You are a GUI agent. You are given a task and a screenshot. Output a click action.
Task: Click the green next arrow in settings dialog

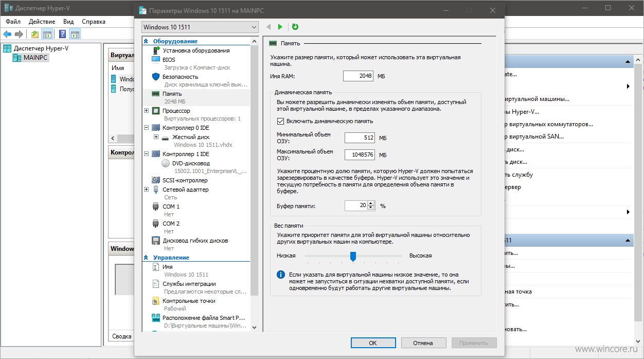pos(280,27)
